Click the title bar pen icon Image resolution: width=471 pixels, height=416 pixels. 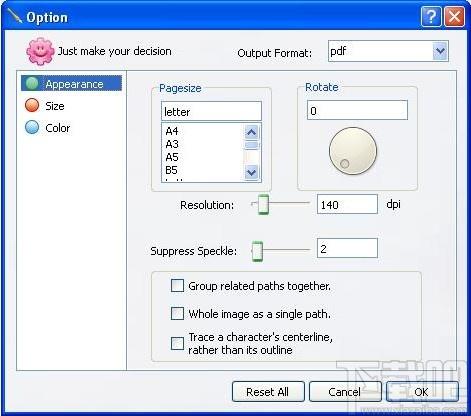pyautogui.click(x=15, y=16)
